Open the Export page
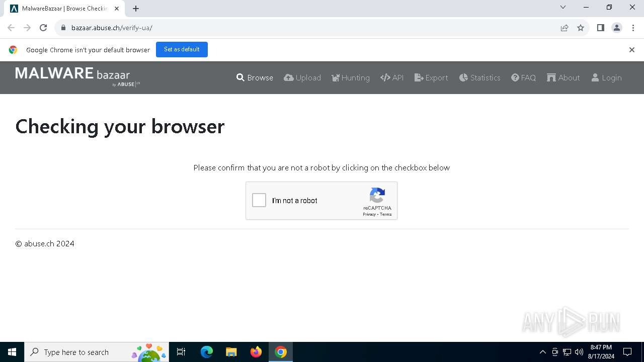Viewport: 644px width, 362px height. (x=431, y=77)
